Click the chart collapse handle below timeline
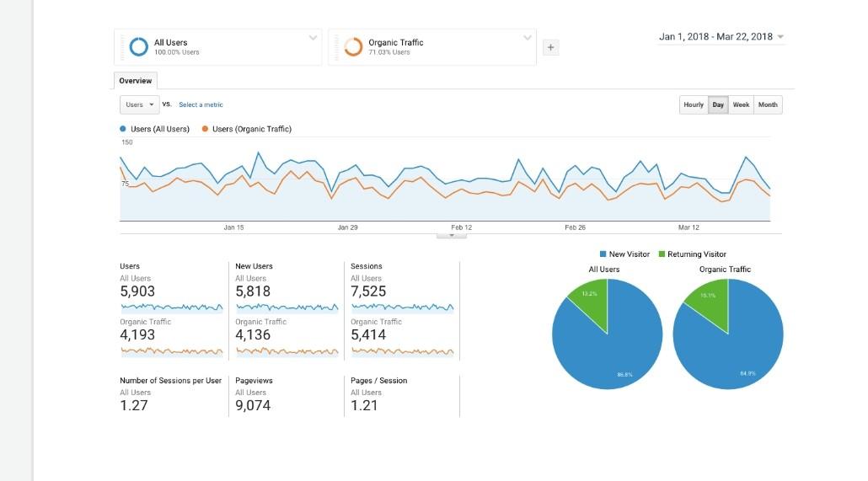The width and height of the screenshot is (868, 481). (451, 236)
